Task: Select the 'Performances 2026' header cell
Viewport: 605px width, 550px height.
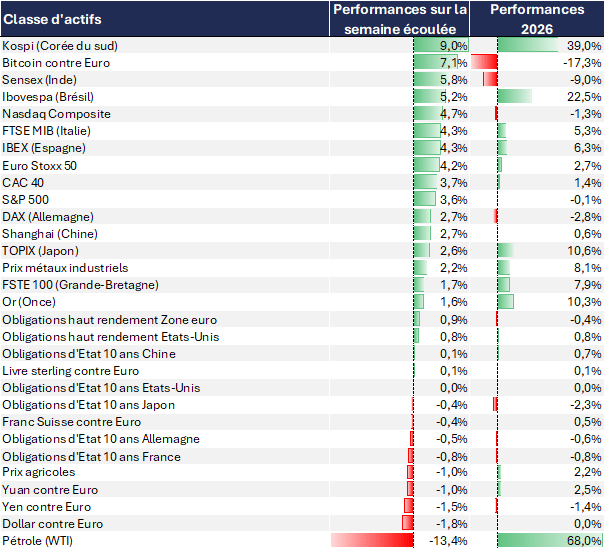Action: [537, 19]
